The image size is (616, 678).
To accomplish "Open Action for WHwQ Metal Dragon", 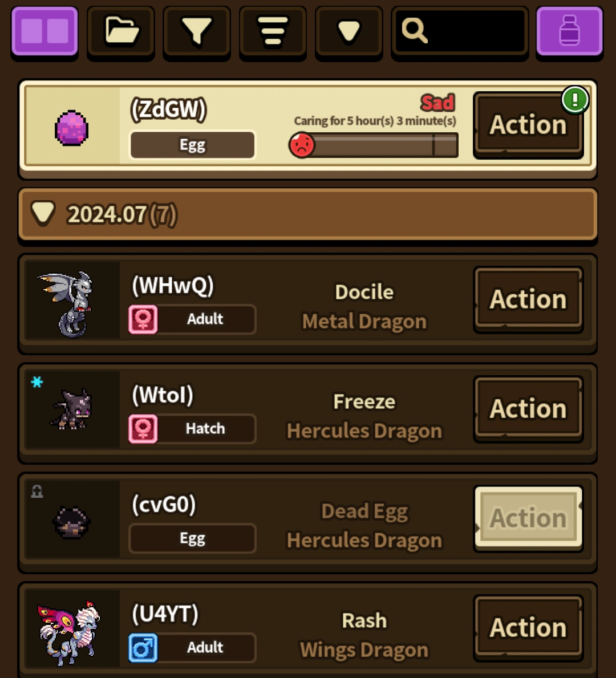I will point(528,299).
